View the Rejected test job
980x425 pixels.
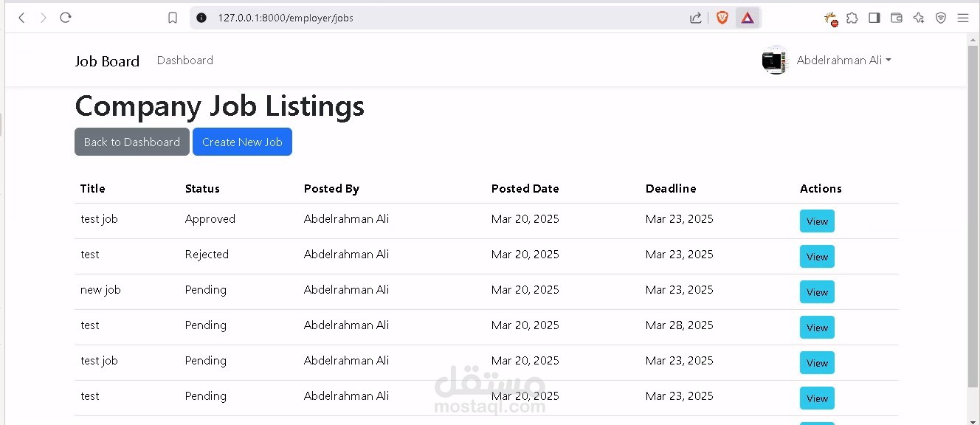(x=817, y=257)
